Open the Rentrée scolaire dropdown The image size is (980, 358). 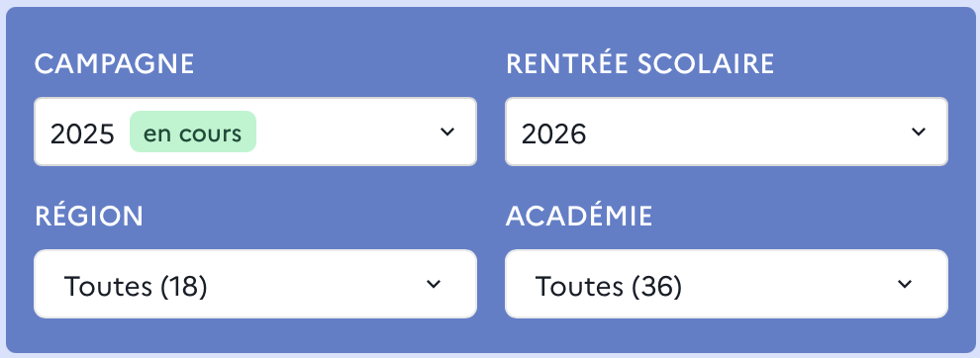click(727, 132)
